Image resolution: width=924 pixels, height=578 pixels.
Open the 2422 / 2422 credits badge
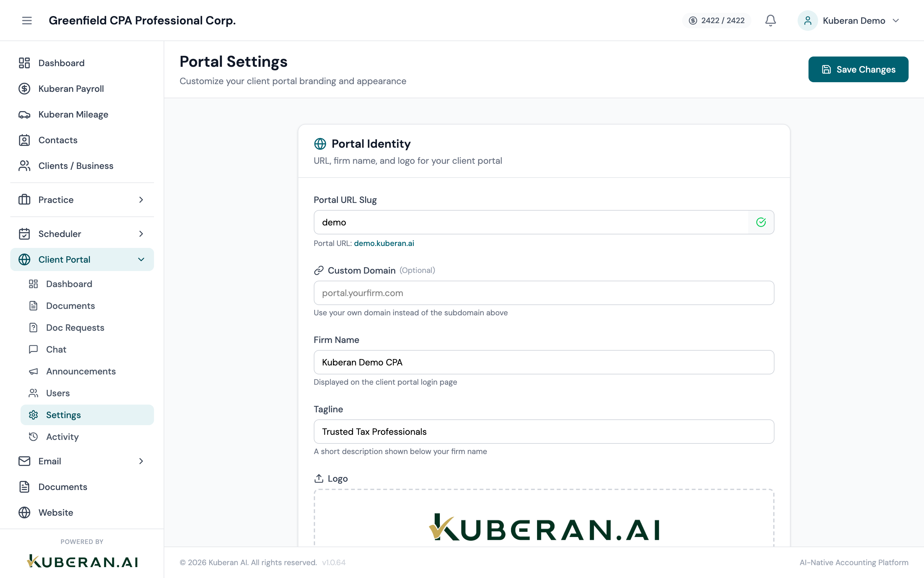pos(717,20)
